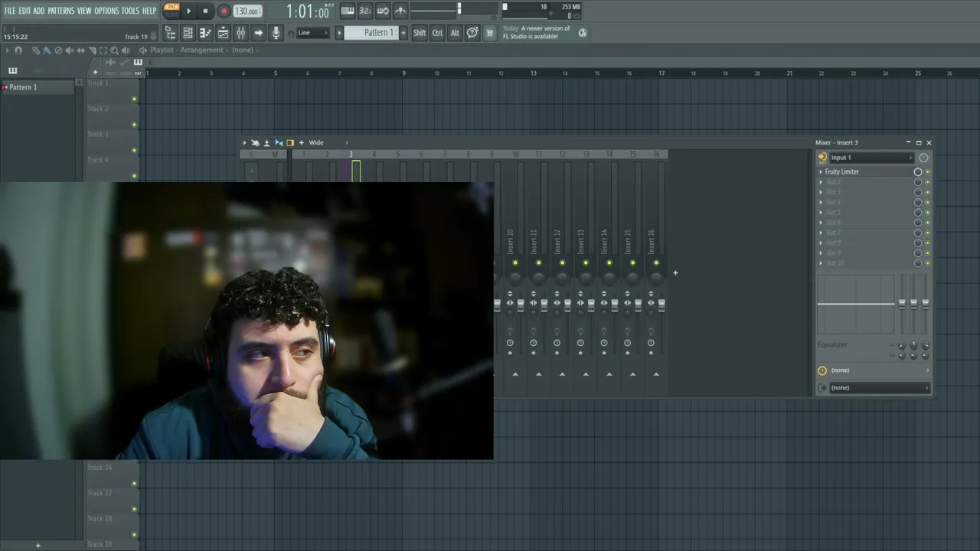
Task: Select the playlist Select tool icon
Action: 103,51
